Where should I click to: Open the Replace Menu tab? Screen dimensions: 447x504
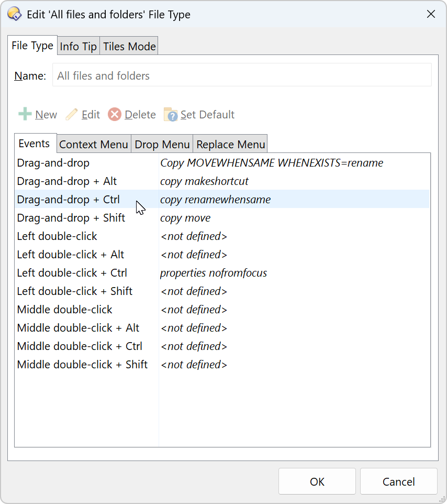click(x=230, y=144)
